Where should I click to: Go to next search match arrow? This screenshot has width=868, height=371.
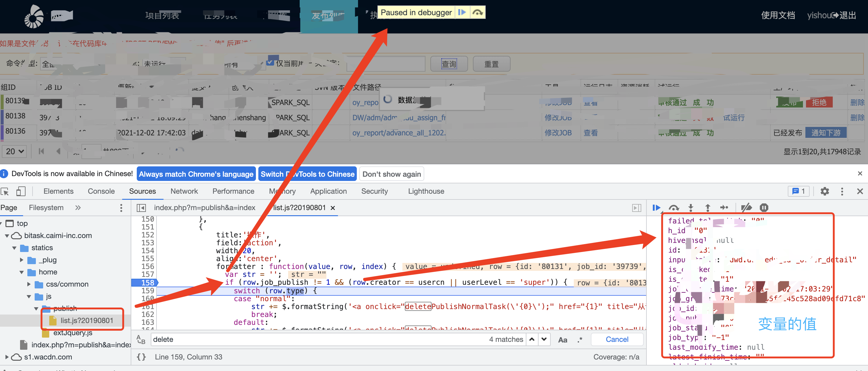pyautogui.click(x=544, y=339)
